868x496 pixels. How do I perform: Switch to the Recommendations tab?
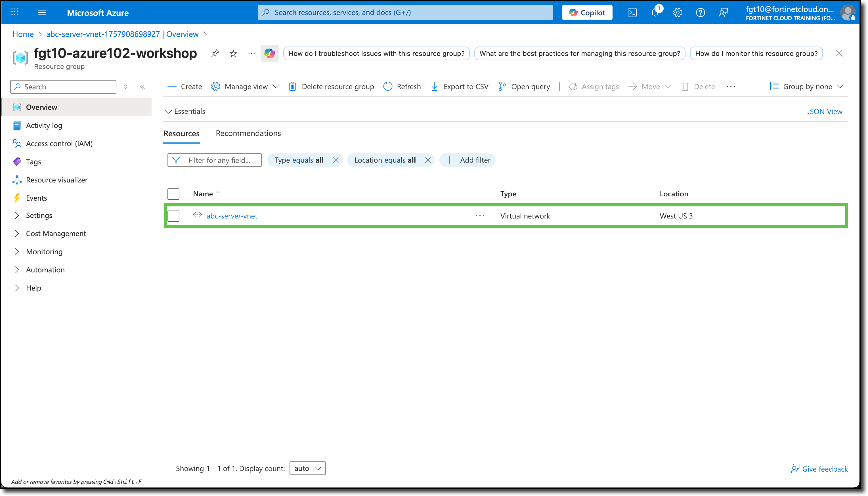tap(248, 133)
